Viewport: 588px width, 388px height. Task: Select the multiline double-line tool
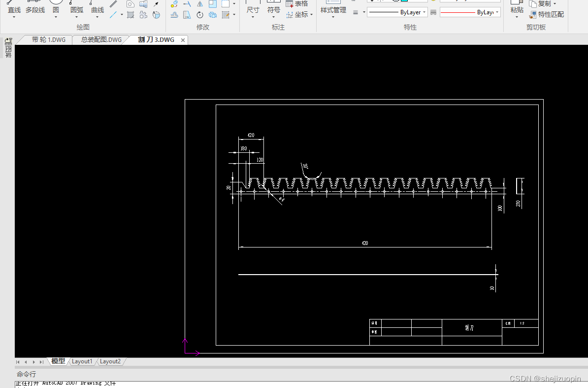pos(113,4)
